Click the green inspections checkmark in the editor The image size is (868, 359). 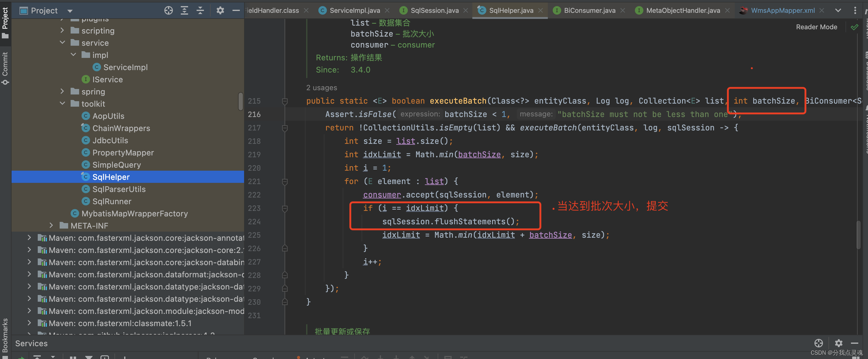pos(855,27)
